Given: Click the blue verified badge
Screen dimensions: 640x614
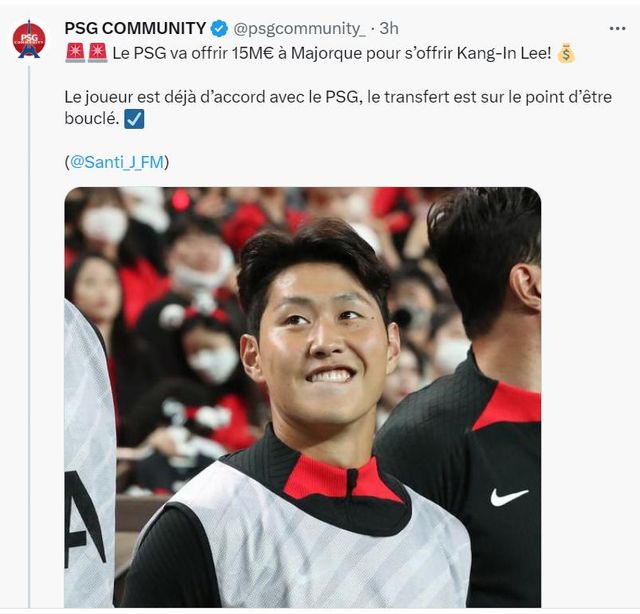Looking at the screenshot, I should pos(220,29).
